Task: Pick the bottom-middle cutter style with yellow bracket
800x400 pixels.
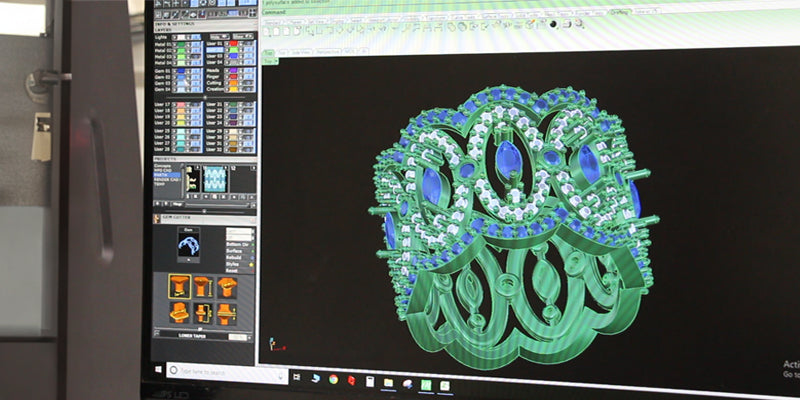Action: (x=203, y=313)
